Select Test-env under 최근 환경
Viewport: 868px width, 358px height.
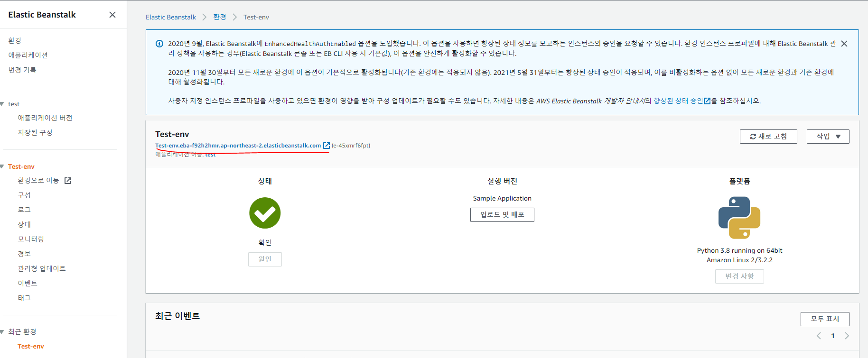[31, 346]
